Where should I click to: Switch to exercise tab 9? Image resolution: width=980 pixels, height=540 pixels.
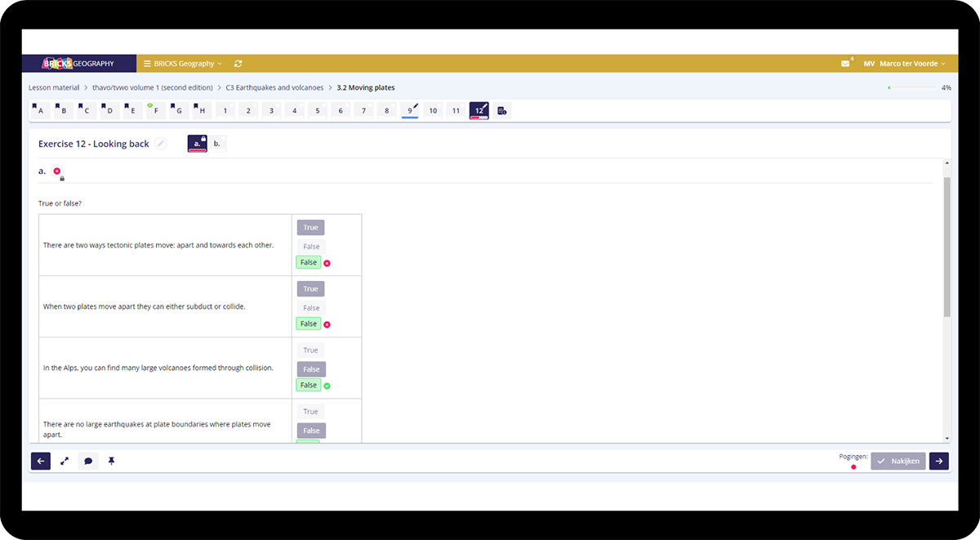pyautogui.click(x=410, y=110)
